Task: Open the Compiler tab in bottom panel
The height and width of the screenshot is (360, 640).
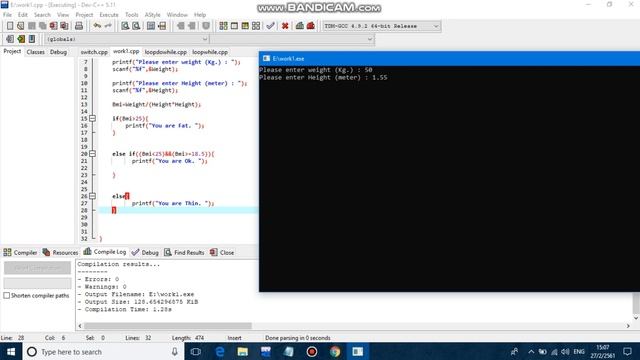Action: tap(20, 252)
